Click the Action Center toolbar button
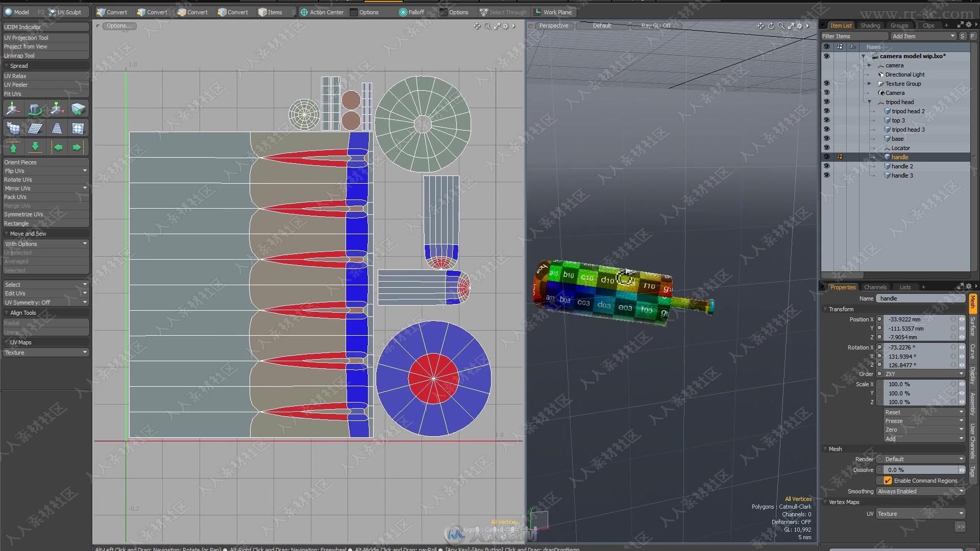 tap(322, 12)
